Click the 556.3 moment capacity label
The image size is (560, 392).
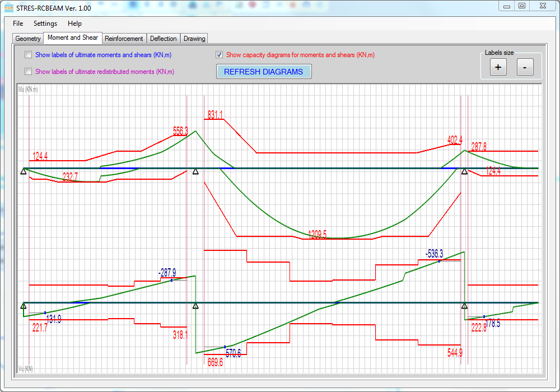[x=180, y=131]
